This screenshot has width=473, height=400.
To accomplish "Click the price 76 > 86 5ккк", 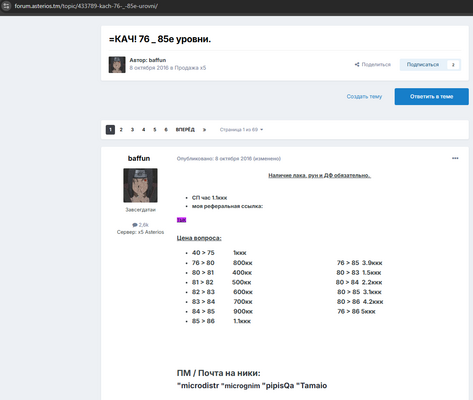I will (356, 311).
